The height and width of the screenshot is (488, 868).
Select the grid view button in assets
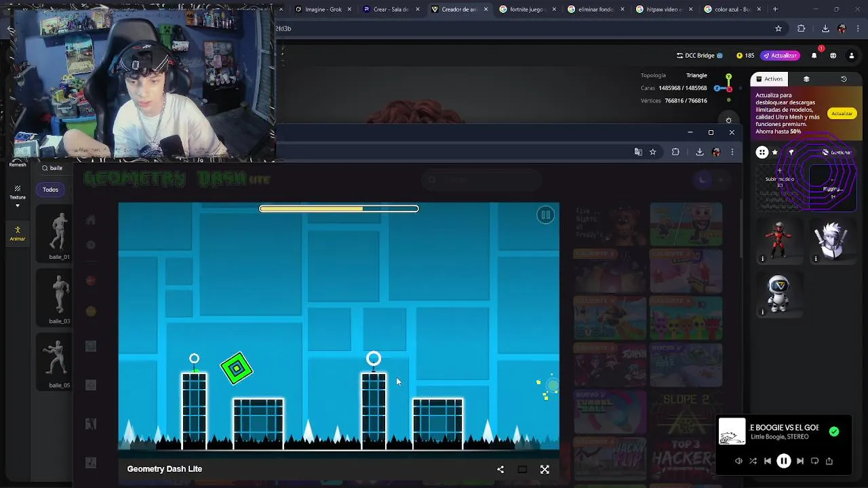[762, 152]
